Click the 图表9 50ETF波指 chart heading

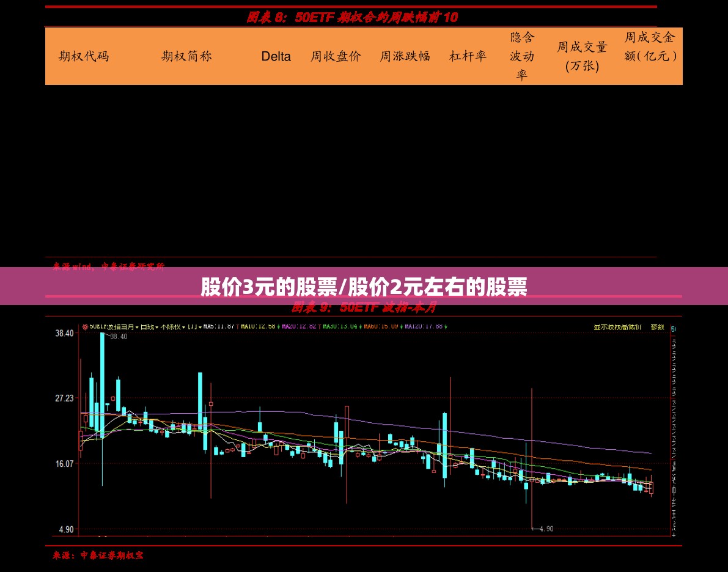364,307
